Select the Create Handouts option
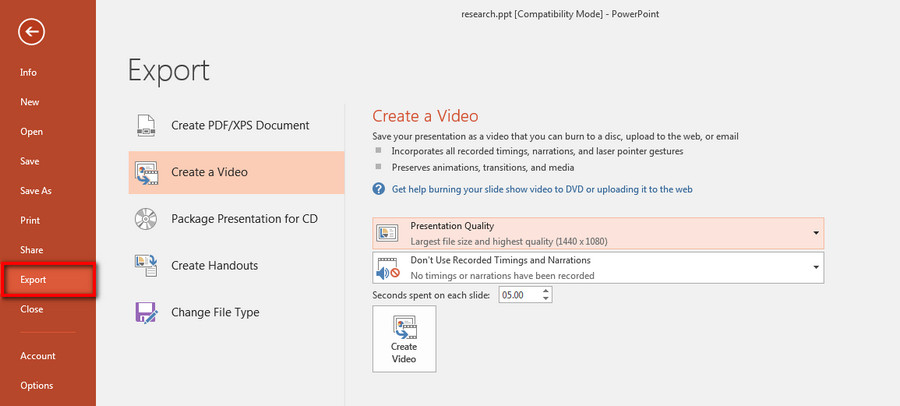The height and width of the screenshot is (406, 900). tap(236, 265)
